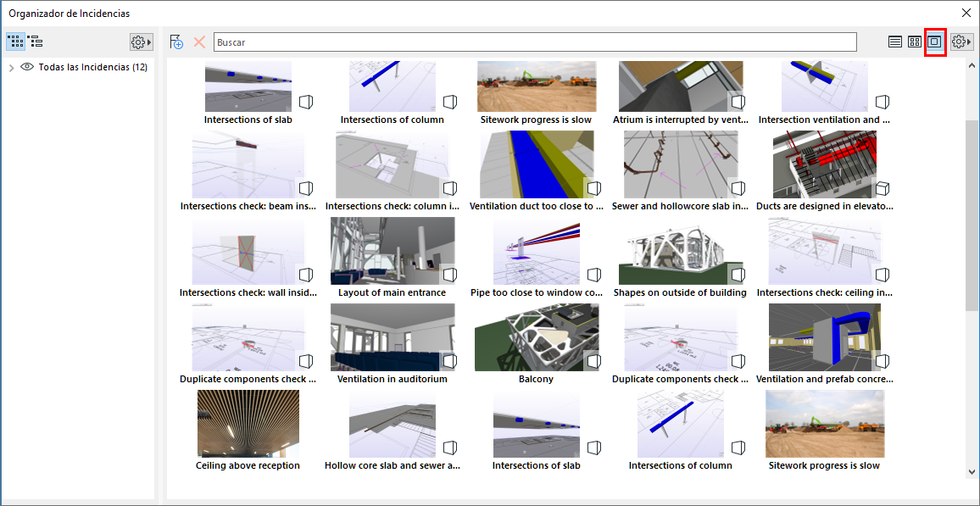This screenshot has height=506, width=980.
Task: Switch issue list to detail list view
Action: (x=895, y=42)
